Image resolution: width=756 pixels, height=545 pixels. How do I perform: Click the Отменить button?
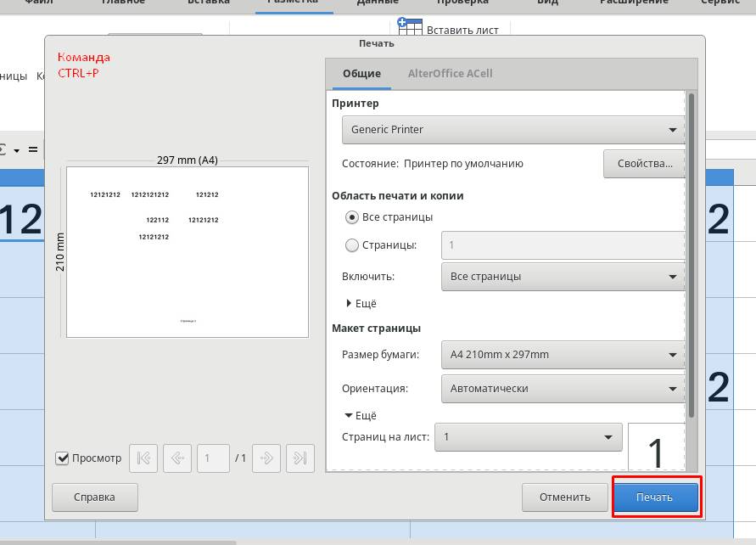(564, 497)
